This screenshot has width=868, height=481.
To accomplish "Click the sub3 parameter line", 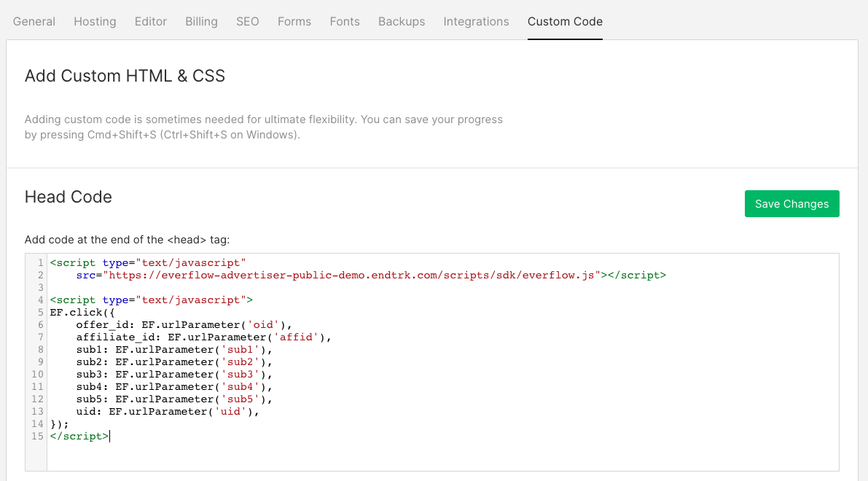I will [174, 374].
